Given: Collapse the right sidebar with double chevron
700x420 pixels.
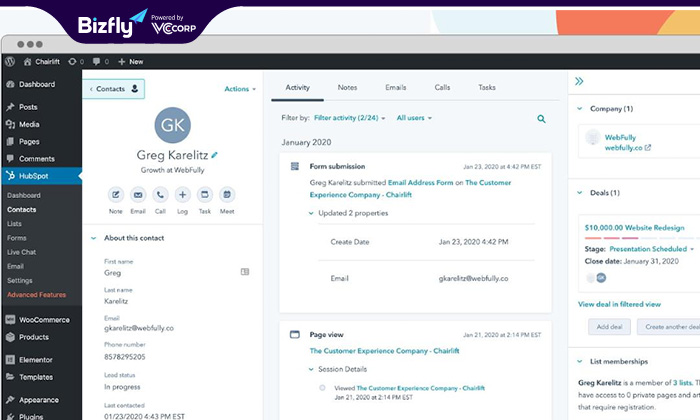Looking at the screenshot, I should [x=579, y=81].
